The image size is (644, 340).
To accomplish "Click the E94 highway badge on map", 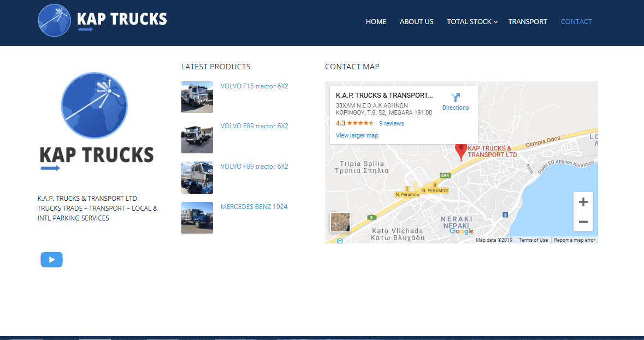I will pyautogui.click(x=445, y=176).
